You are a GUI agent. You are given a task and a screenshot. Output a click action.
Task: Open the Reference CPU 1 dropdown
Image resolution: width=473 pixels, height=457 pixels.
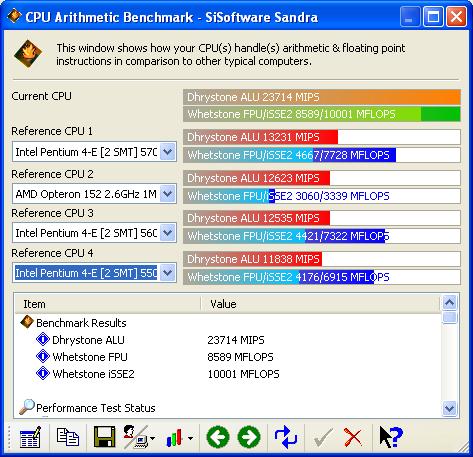tap(168, 152)
